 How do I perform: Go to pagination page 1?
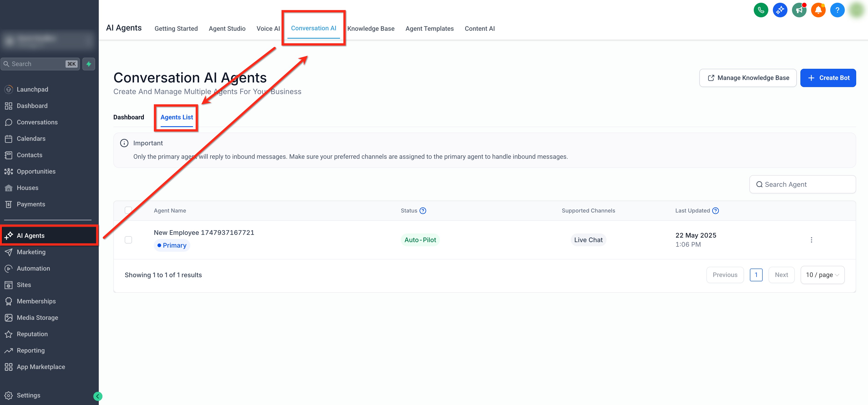point(756,275)
